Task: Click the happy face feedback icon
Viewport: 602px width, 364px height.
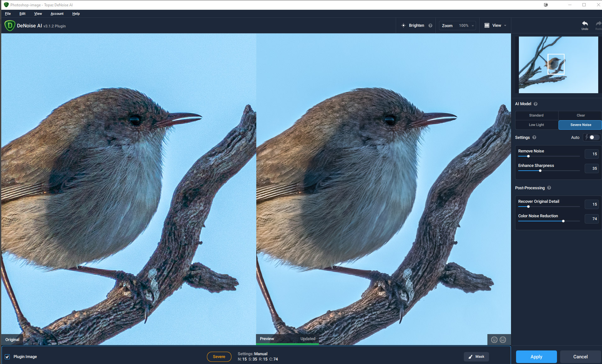Action: [494, 339]
